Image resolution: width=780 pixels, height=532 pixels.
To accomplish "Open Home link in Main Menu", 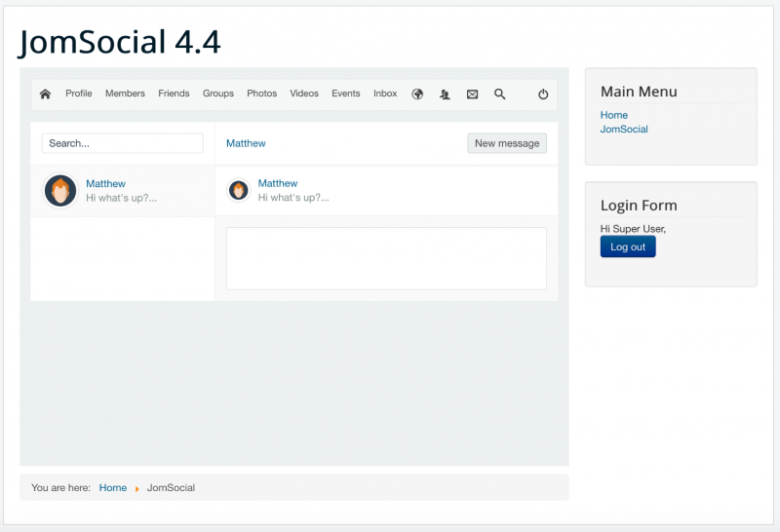I will click(x=614, y=115).
